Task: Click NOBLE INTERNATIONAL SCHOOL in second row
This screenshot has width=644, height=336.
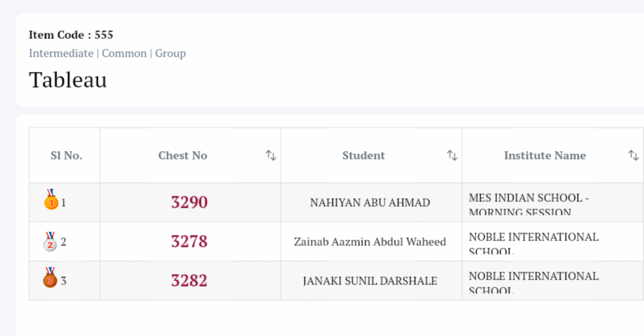Action: pyautogui.click(x=533, y=243)
